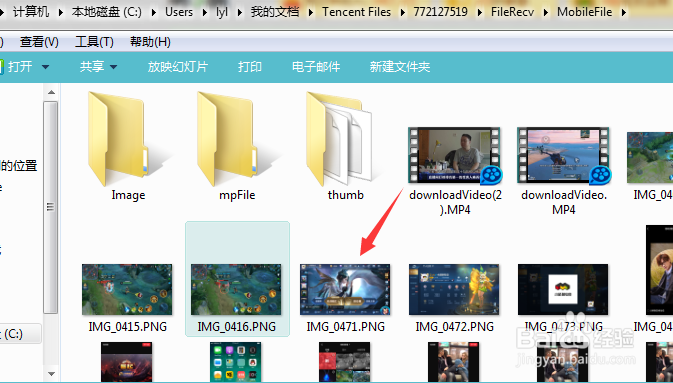Image resolution: width=673 pixels, height=383 pixels.
Task: Select the thumbnail below IMG_0471.PNG
Action: (x=345, y=362)
